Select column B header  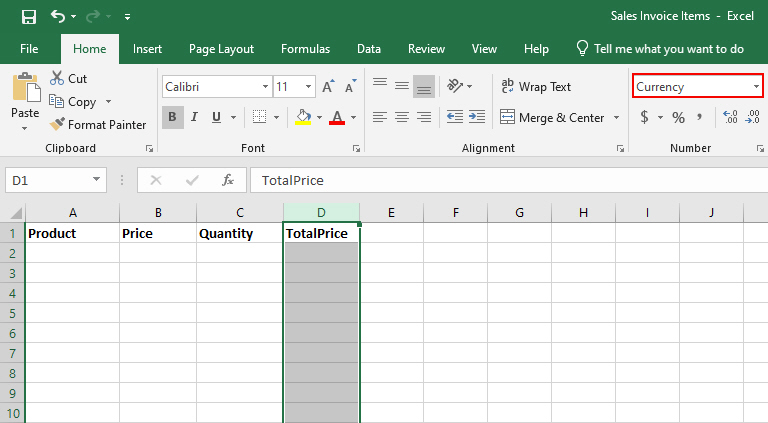point(158,212)
